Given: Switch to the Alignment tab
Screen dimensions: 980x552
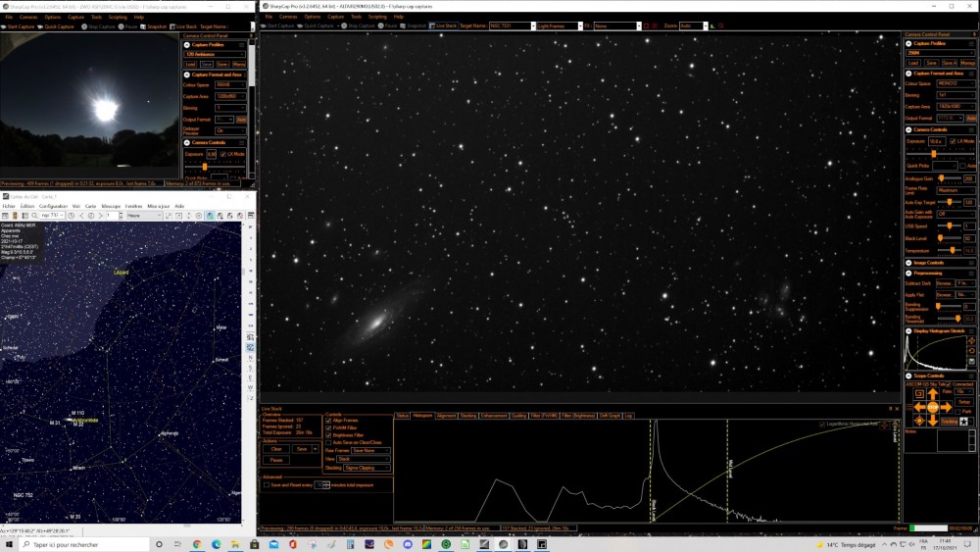Looking at the screenshot, I should (x=446, y=416).
